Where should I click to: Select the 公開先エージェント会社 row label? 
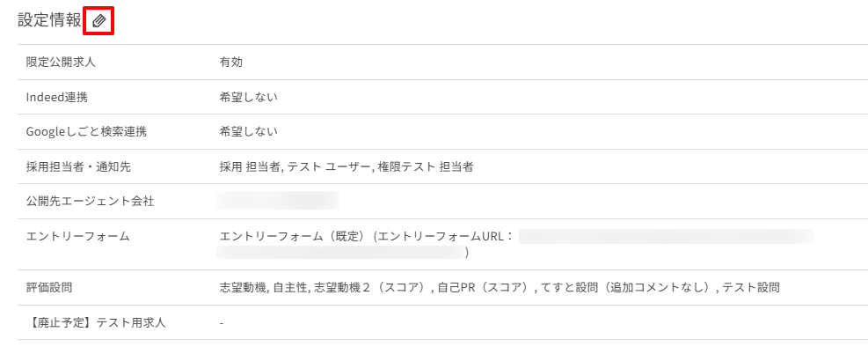90,202
